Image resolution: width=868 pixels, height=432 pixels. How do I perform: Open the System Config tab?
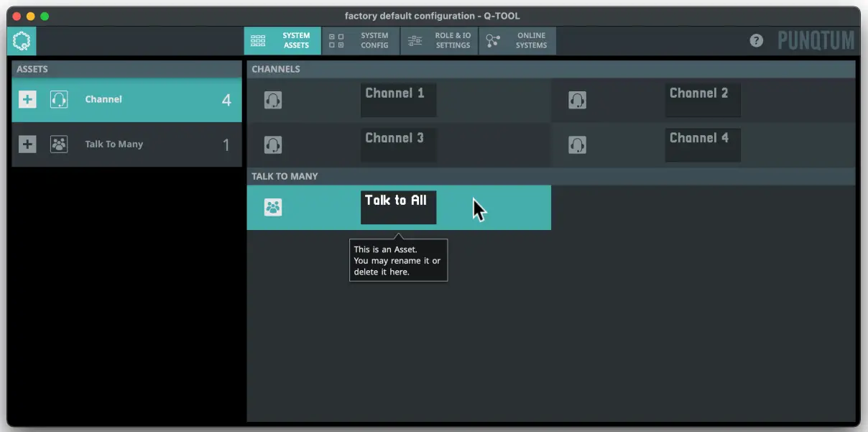click(x=361, y=41)
